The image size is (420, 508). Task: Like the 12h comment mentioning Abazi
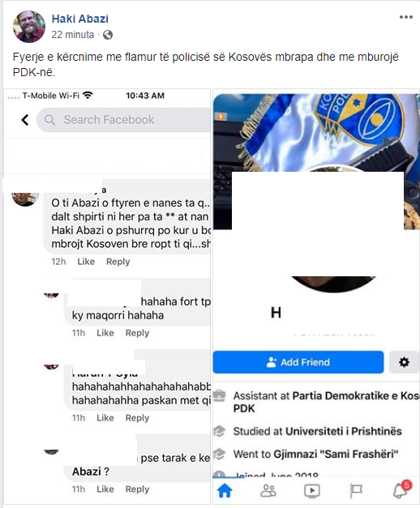pyautogui.click(x=86, y=262)
